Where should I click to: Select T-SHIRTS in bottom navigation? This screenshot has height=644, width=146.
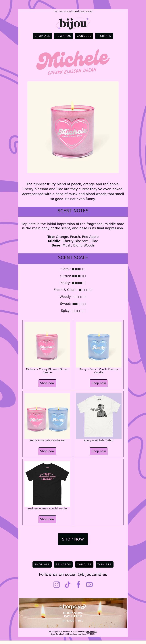[104, 564]
